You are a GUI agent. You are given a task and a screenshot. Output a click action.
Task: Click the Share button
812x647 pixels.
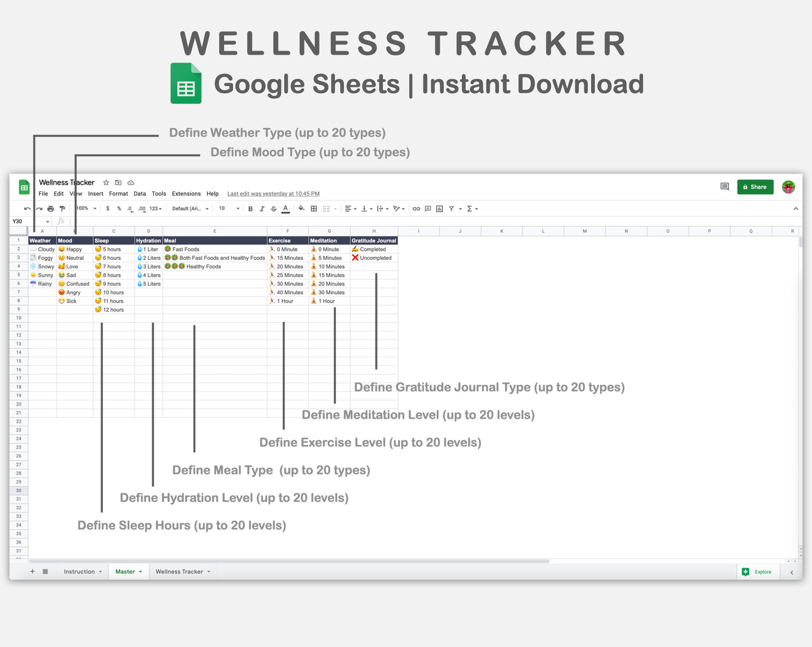755,186
